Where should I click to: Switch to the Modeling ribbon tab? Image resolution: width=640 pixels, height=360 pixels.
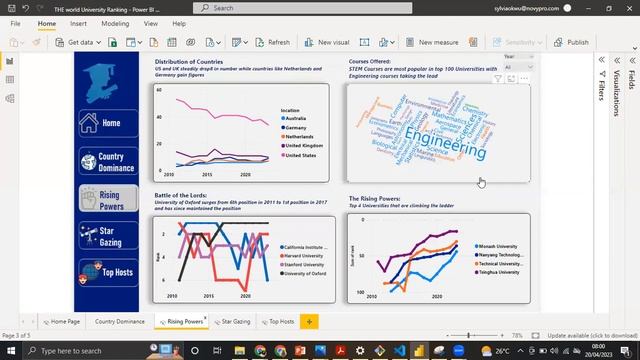coord(115,24)
